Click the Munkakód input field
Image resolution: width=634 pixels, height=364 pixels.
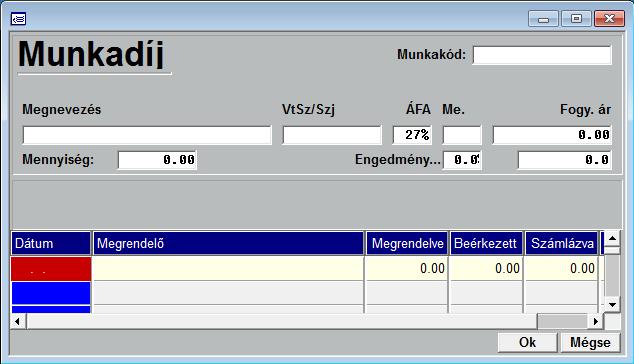tap(542, 55)
